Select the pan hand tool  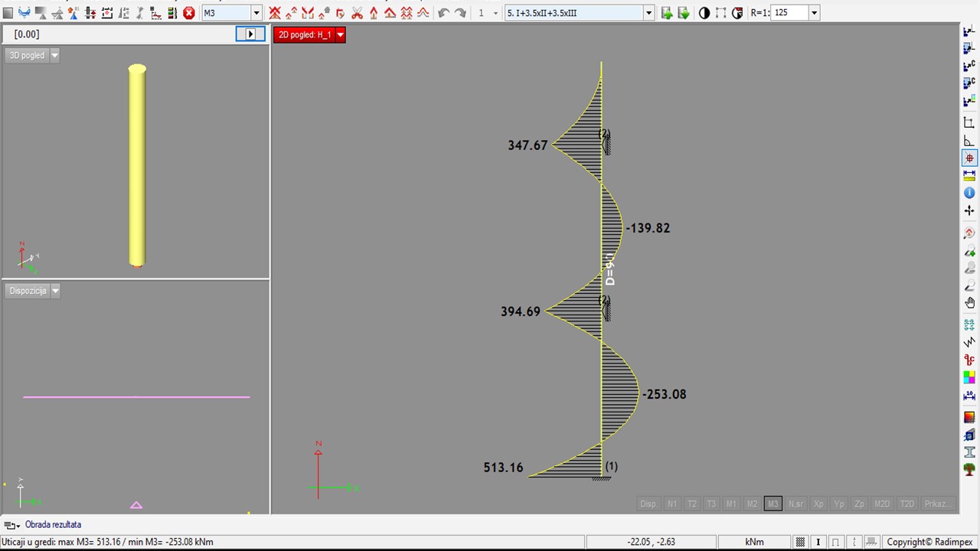(x=969, y=303)
